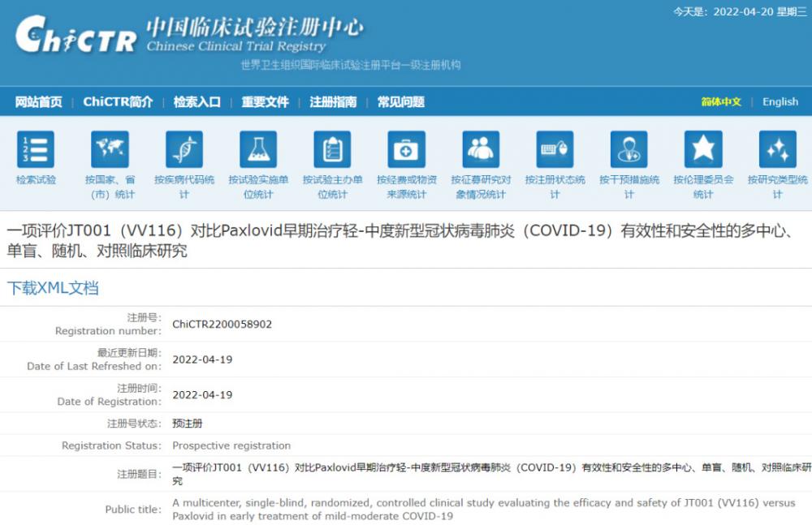Click 按注册状态统计 label
The height and width of the screenshot is (525, 812).
555,187
